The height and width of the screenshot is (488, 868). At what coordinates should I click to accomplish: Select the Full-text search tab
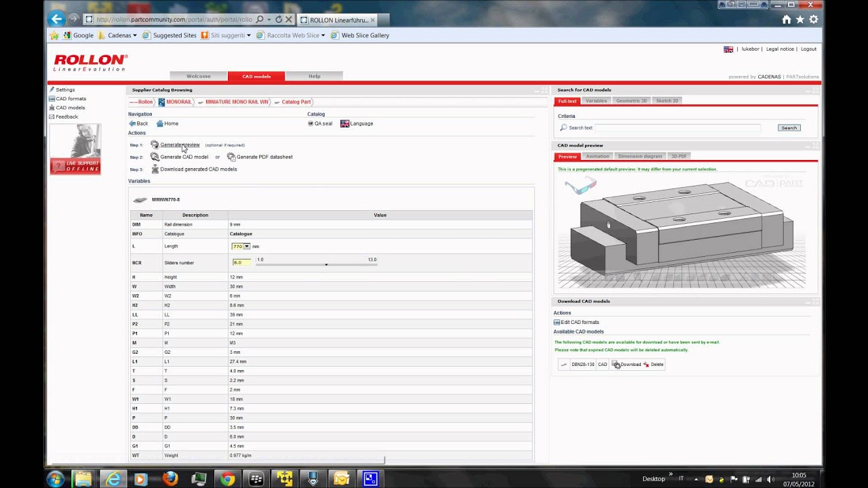[x=567, y=101]
